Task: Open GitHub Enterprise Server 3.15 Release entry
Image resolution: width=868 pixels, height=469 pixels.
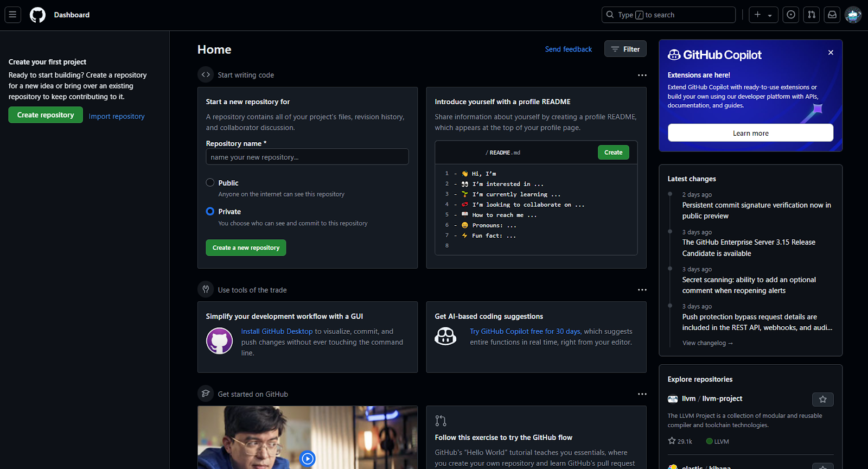Action: point(749,248)
